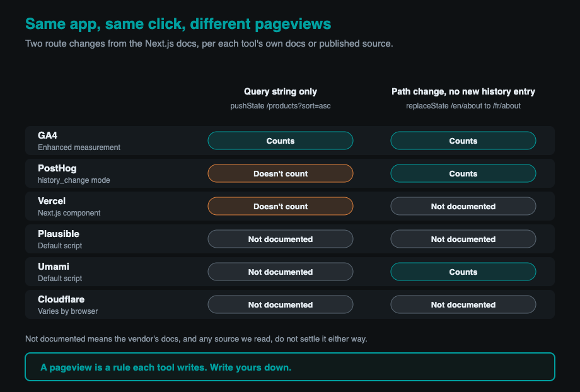Screen dimensions: 580x392
Task: Click Umami 'Not documented' pill for query string
Action: click(x=281, y=272)
